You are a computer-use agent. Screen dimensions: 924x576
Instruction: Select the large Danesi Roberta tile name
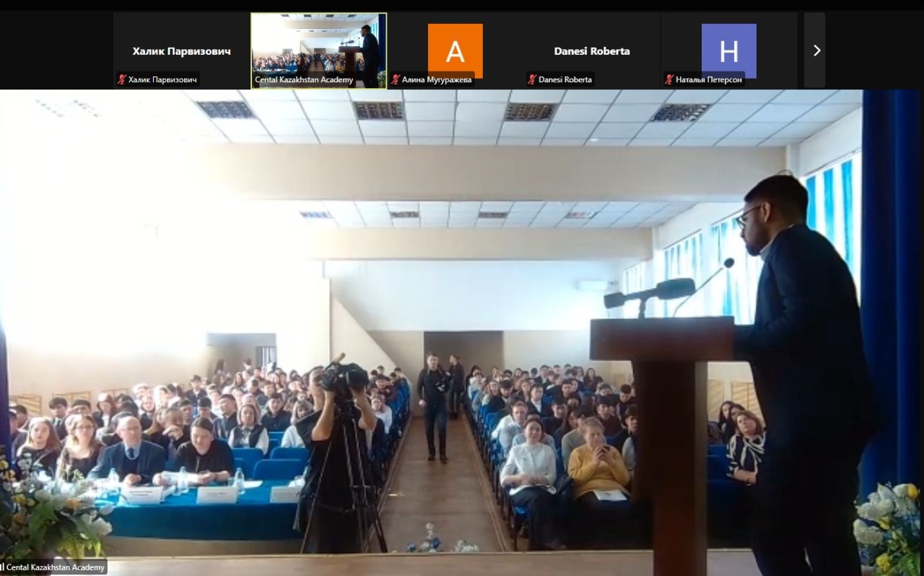[592, 51]
